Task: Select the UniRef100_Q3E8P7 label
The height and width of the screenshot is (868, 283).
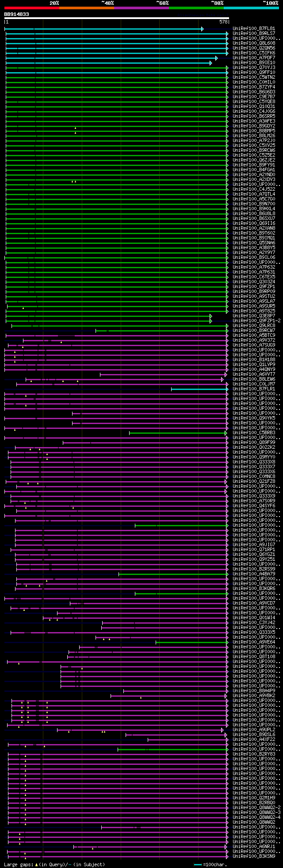Action: [254, 316]
